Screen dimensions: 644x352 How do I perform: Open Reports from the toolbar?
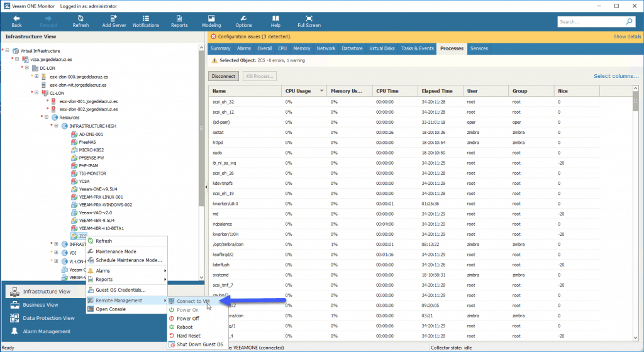[179, 21]
